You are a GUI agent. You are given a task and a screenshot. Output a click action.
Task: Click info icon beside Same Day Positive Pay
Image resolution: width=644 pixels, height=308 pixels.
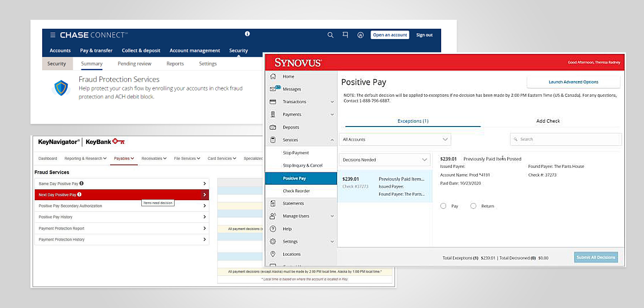pos(82,183)
